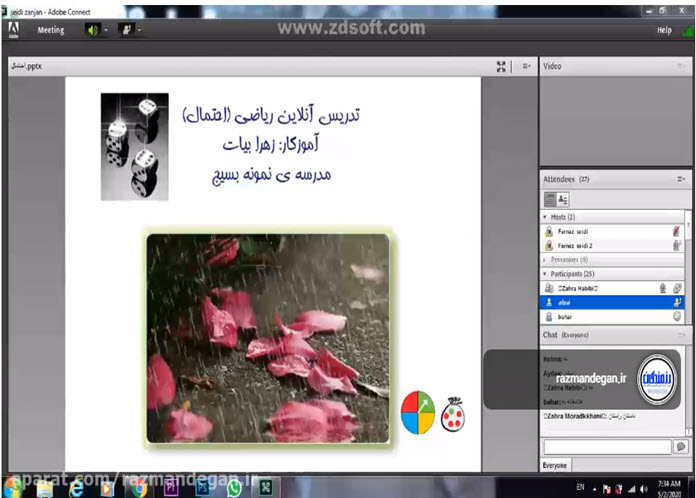Image resolution: width=696 pixels, height=498 pixels.
Task: Open Adobe Photoshop from the taskbar
Action: tap(202, 488)
